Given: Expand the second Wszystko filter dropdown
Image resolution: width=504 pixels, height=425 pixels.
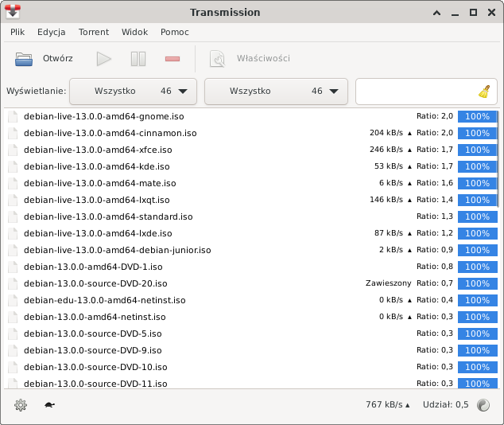Looking at the screenshot, I should tap(276, 92).
